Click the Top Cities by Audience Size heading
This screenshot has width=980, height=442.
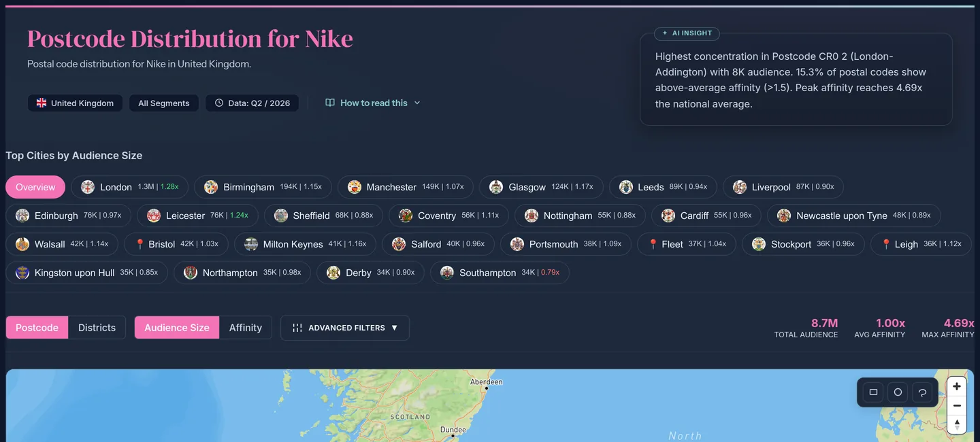click(74, 156)
